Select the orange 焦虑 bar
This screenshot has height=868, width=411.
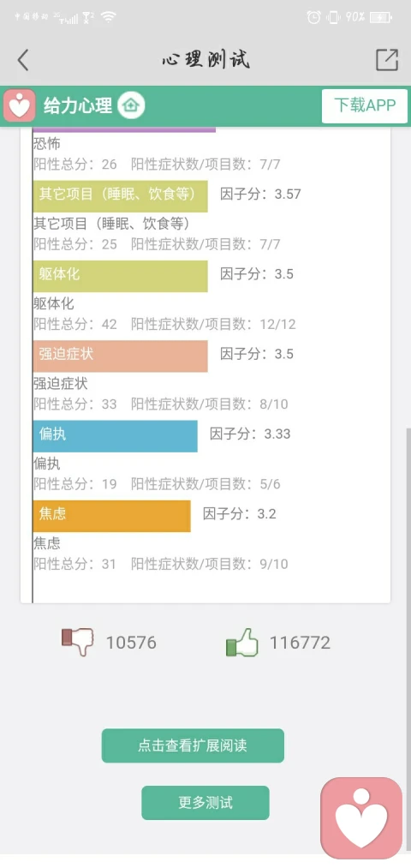111,516
